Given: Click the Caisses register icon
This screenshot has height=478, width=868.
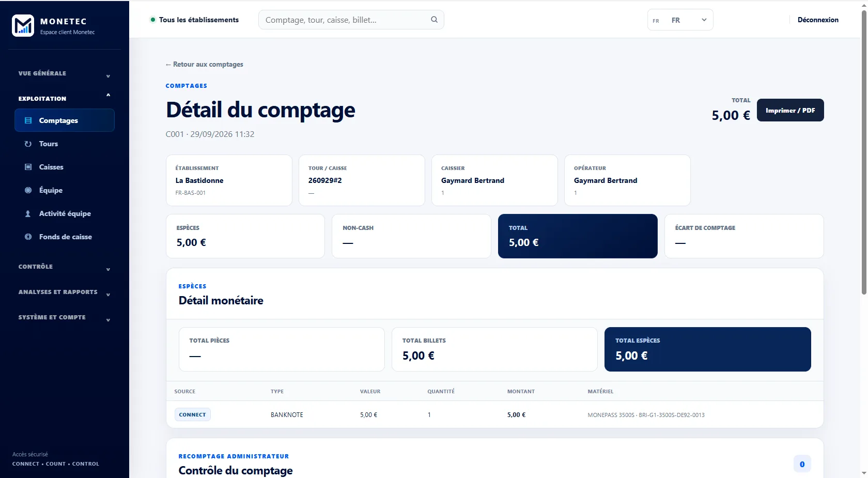Looking at the screenshot, I should coord(28,167).
